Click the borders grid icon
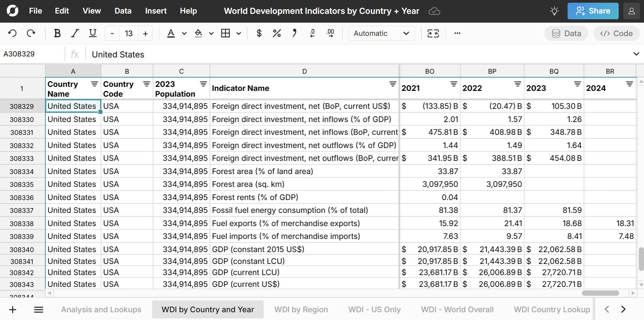Screen dimensions: 644x320 click(x=225, y=33)
